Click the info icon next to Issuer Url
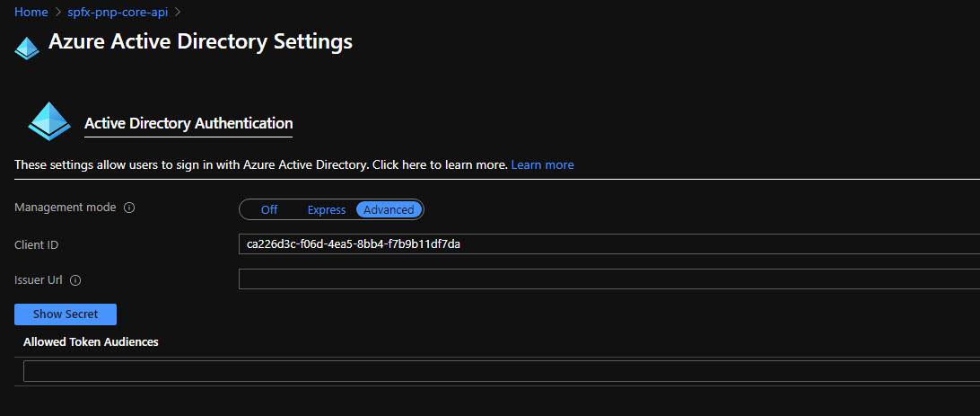980x416 pixels. (75, 280)
